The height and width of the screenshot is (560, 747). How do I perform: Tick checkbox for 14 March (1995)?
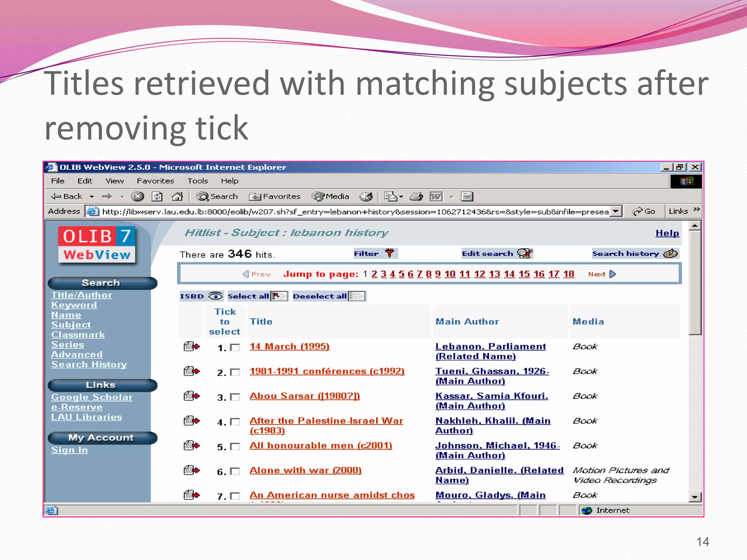point(236,347)
